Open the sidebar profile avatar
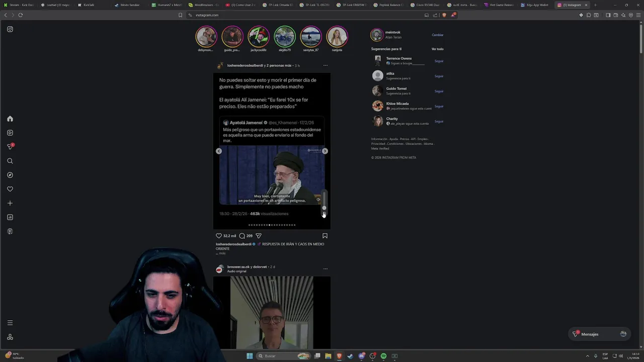This screenshot has height=362, width=644. 10,231
